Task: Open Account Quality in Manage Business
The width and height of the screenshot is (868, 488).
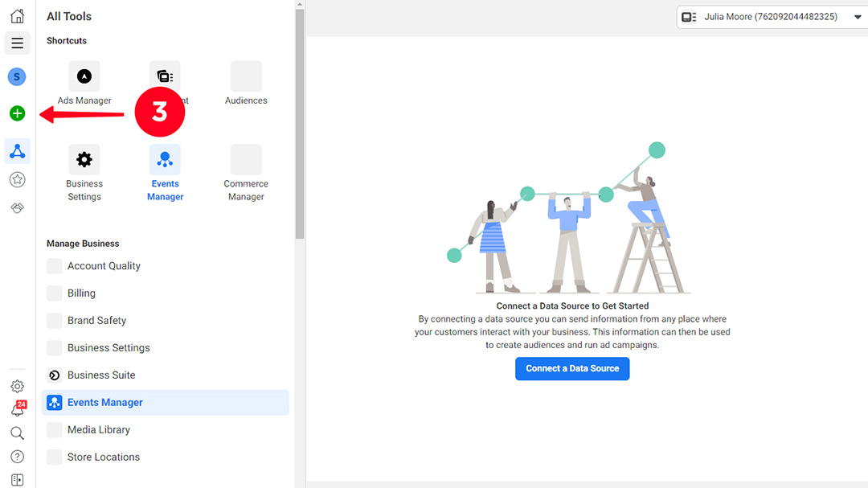Action: coord(165,266)
